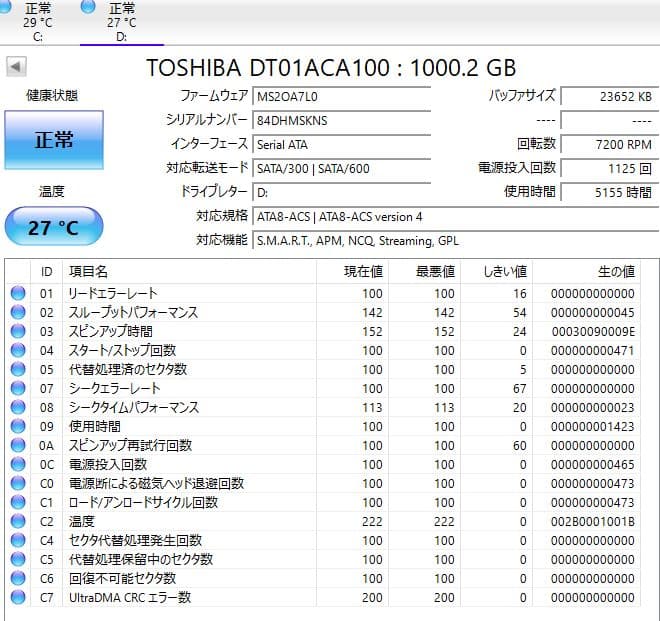Screen dimensions: 660x621
Task: Click the 最悪値 column header
Action: (424, 272)
